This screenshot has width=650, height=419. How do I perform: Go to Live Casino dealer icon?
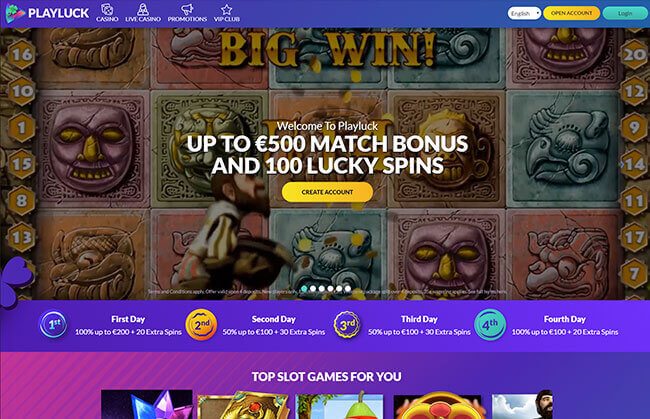(143, 9)
